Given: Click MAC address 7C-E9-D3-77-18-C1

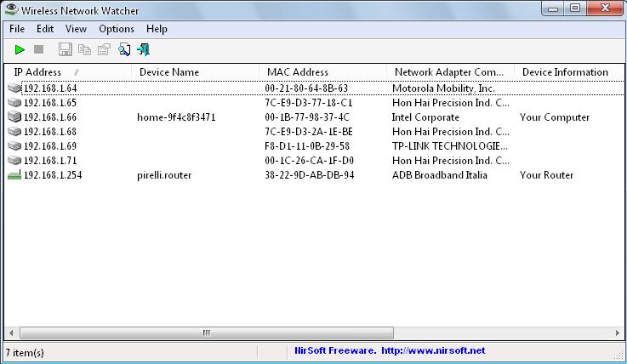Looking at the screenshot, I should coord(308,103).
